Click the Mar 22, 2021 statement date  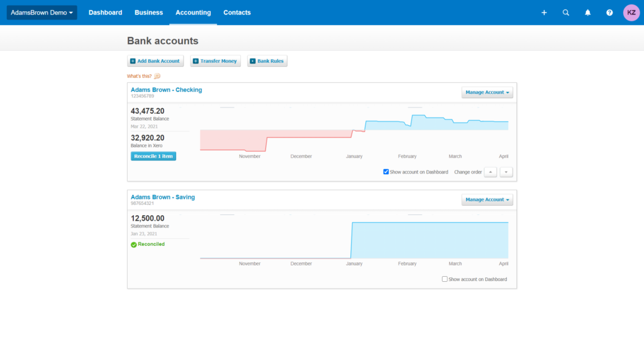click(x=144, y=126)
